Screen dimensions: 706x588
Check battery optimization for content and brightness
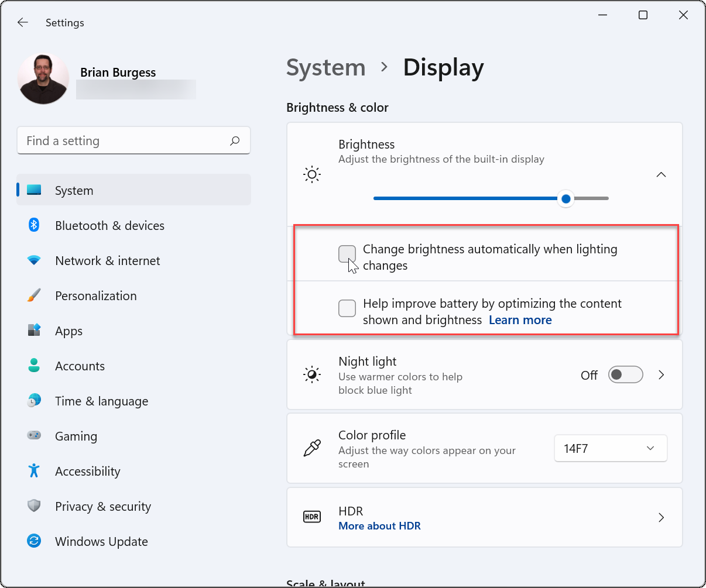click(347, 308)
